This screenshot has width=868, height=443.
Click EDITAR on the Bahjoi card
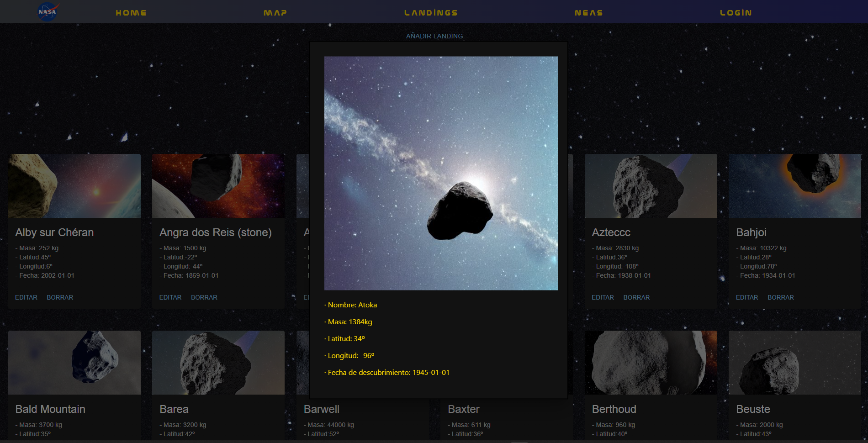coord(747,297)
